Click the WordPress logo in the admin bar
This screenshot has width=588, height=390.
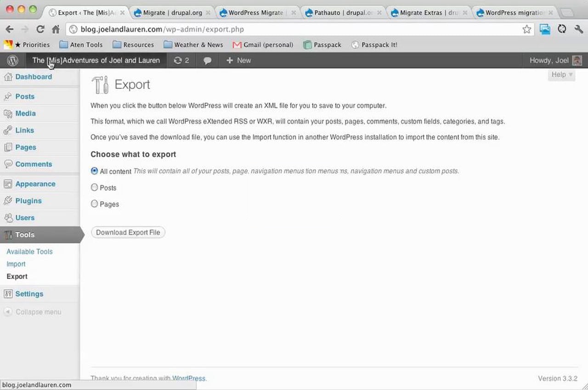[12, 60]
